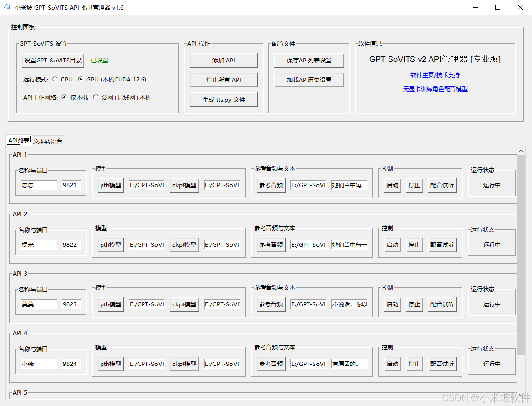Click 停止 button for API 3
The image size is (532, 406).
coord(414,304)
